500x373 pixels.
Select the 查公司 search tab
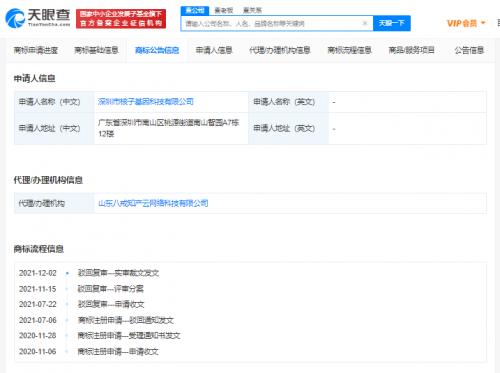tap(195, 10)
